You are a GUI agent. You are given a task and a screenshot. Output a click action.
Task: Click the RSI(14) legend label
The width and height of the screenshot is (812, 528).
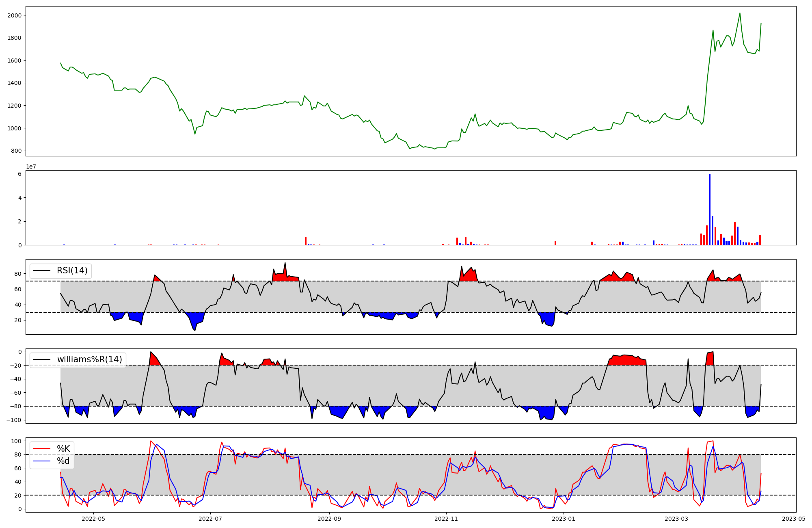coord(72,270)
